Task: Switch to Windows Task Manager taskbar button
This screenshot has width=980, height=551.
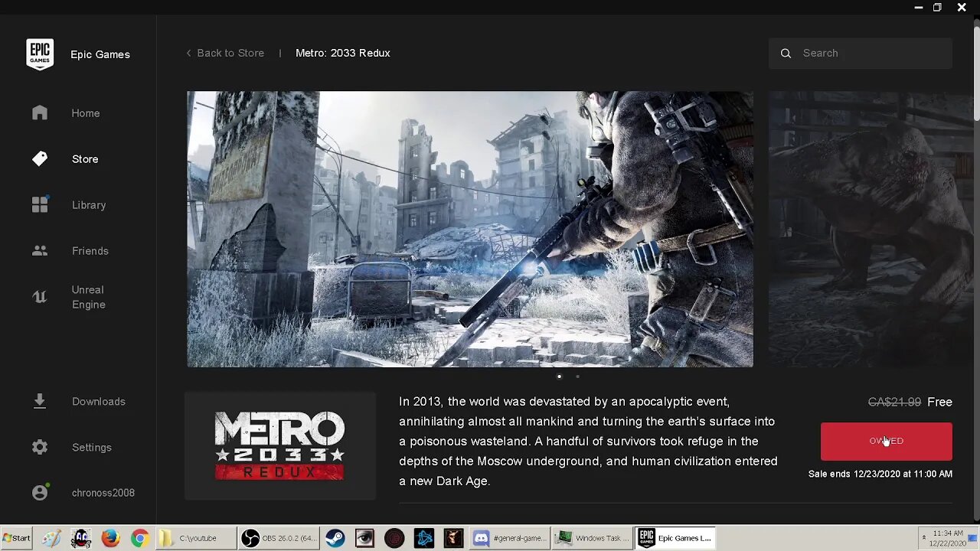Action: (x=593, y=538)
